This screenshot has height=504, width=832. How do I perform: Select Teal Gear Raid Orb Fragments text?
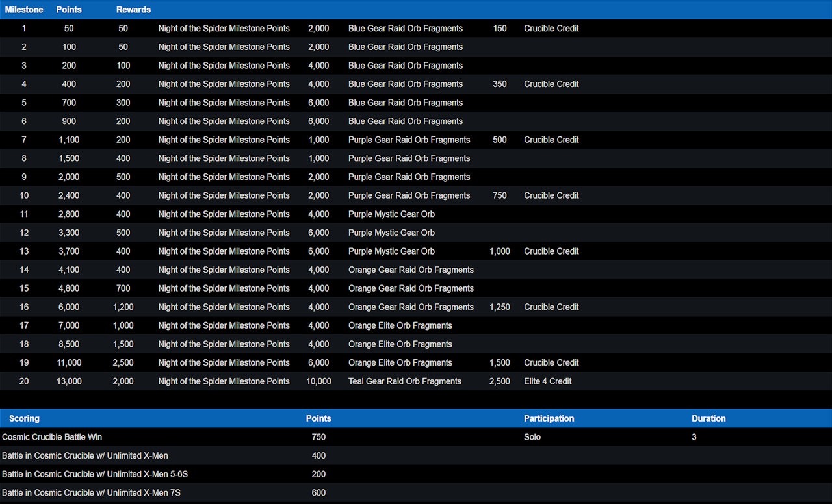405,381
